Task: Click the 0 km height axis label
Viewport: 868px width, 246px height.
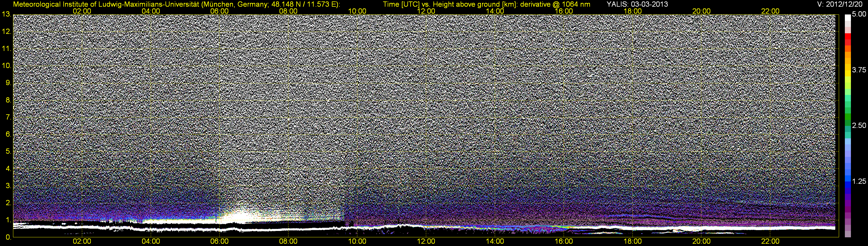Action: coord(8,237)
